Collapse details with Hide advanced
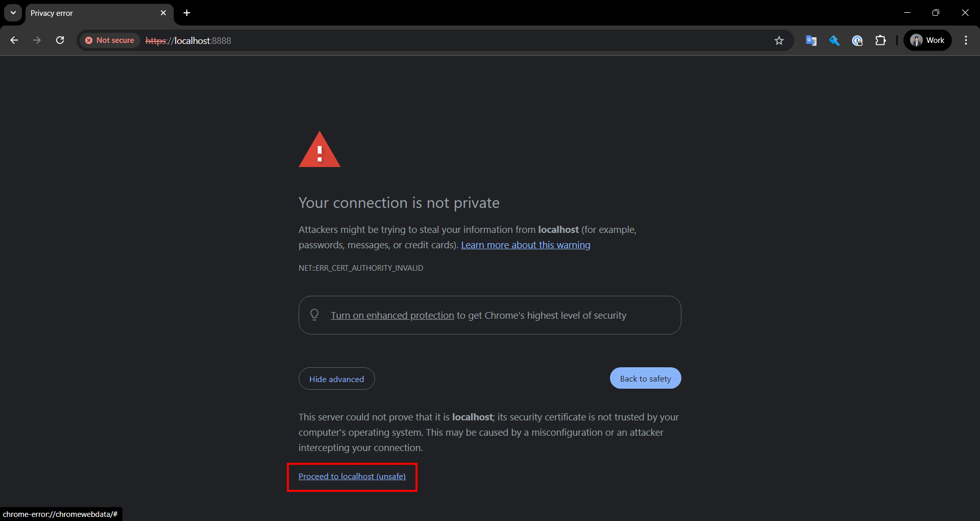Image resolution: width=980 pixels, height=521 pixels. 336,379
